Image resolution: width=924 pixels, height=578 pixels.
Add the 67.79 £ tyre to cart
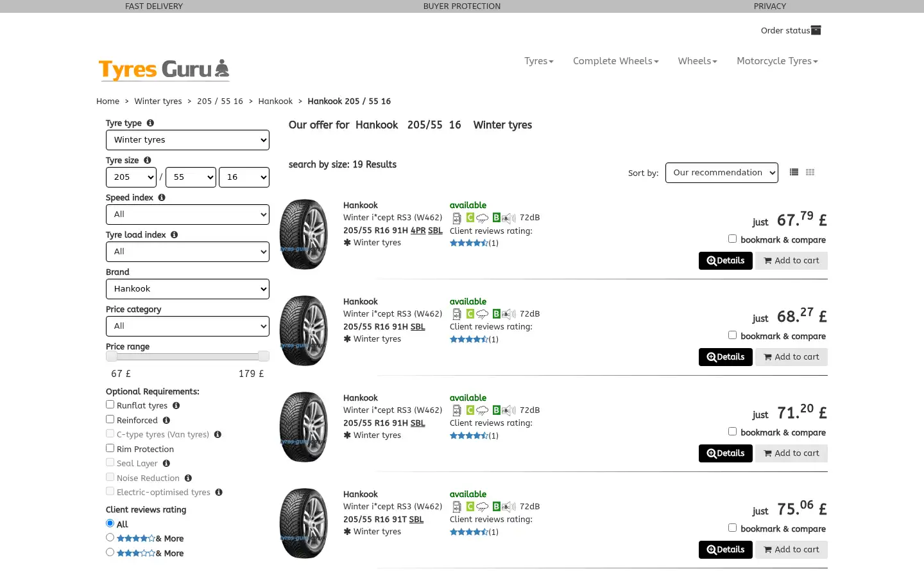tap(791, 261)
